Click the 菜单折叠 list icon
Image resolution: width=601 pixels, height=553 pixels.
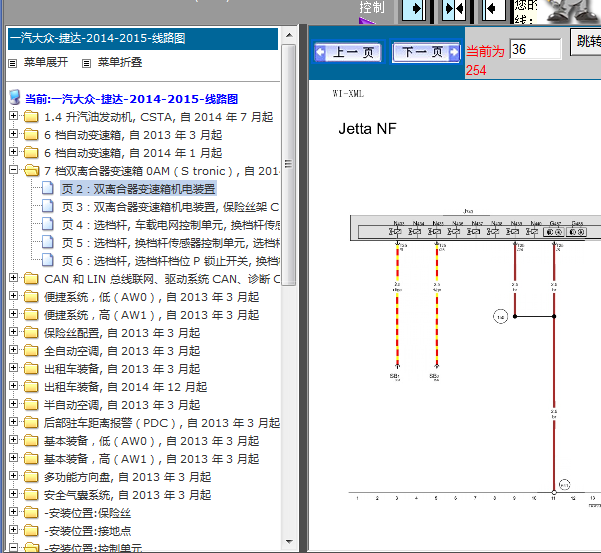[87, 63]
